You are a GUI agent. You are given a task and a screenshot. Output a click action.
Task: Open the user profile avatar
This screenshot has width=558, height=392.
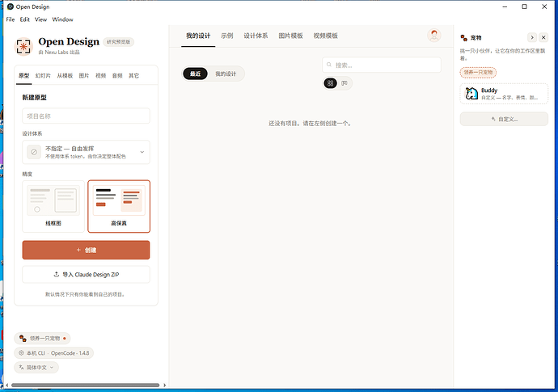[433, 36]
